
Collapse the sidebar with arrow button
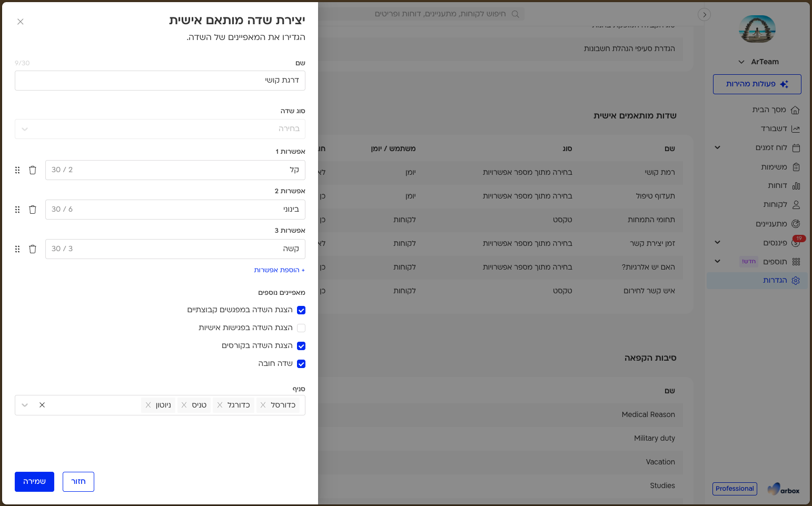[x=704, y=15]
